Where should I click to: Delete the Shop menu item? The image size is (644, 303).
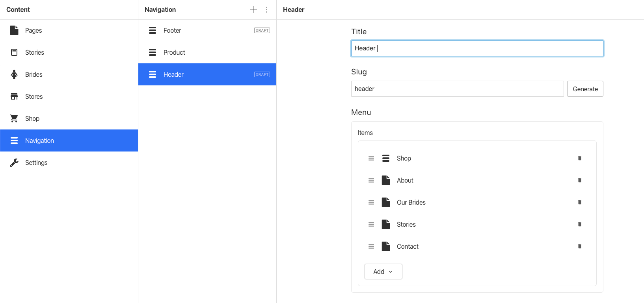579,158
